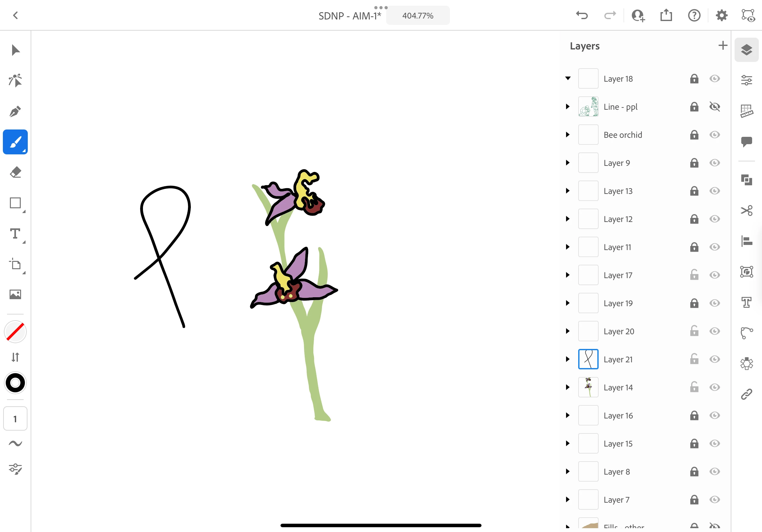This screenshot has height=532, width=762.
Task: Open the Comments speech bubble panel
Action: point(746,142)
